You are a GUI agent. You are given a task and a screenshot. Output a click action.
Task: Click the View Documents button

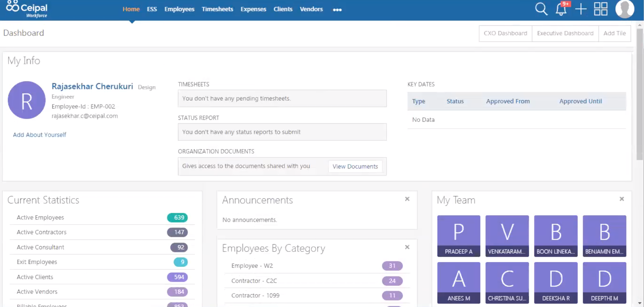click(x=355, y=166)
